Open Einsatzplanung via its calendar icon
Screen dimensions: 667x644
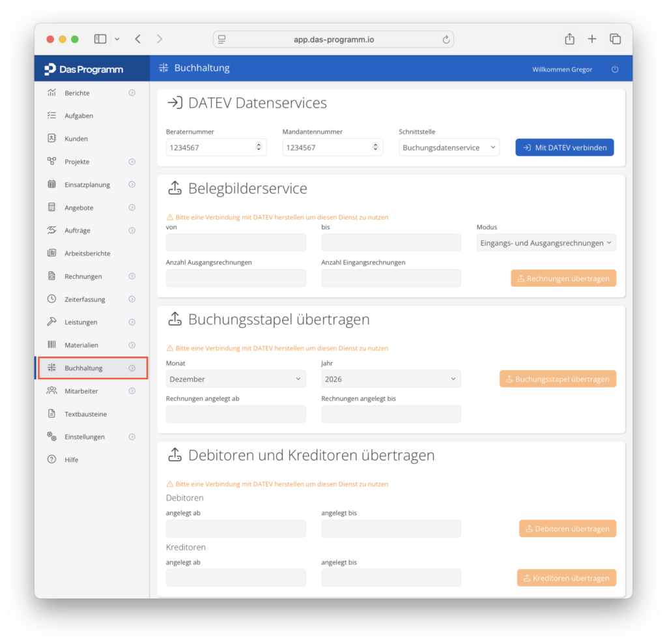click(51, 184)
